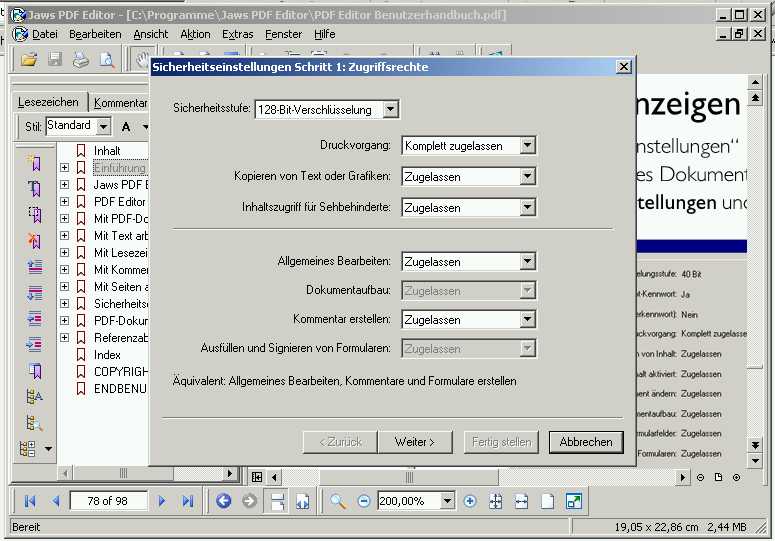Click the new bookmark icon with sparkle
This screenshot has width=775, height=541.
point(34,163)
